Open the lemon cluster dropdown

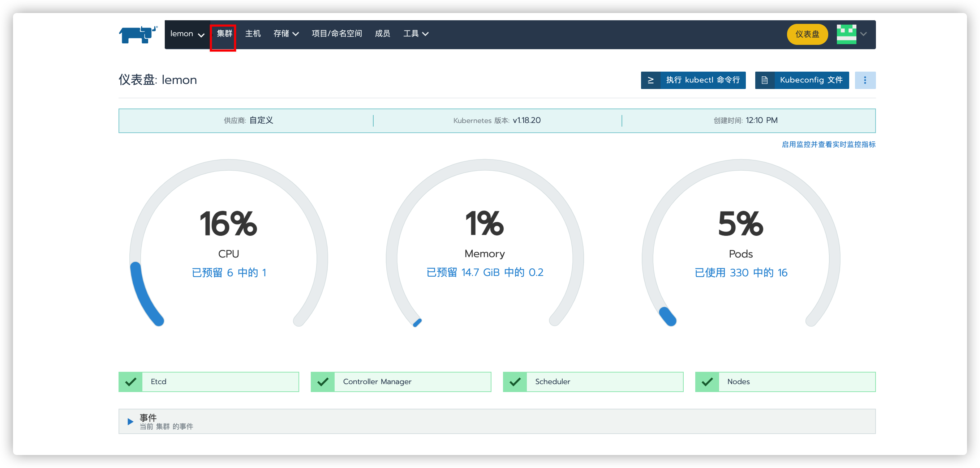[187, 34]
